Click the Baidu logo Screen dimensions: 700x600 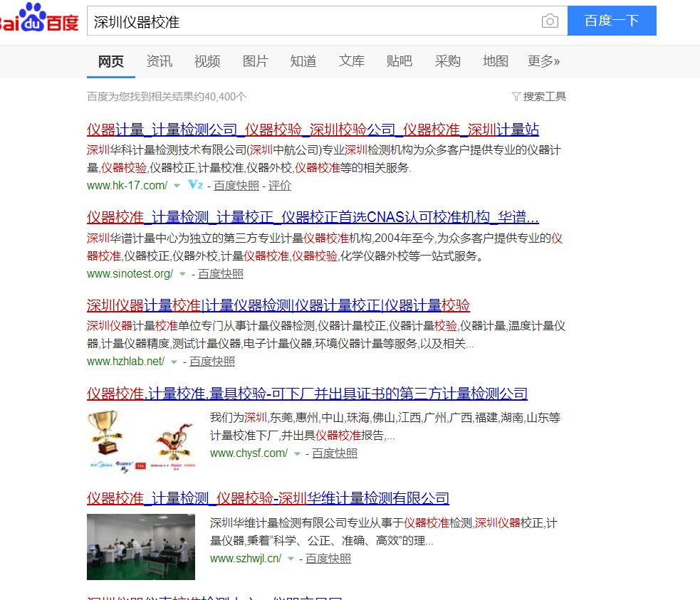(x=39, y=18)
